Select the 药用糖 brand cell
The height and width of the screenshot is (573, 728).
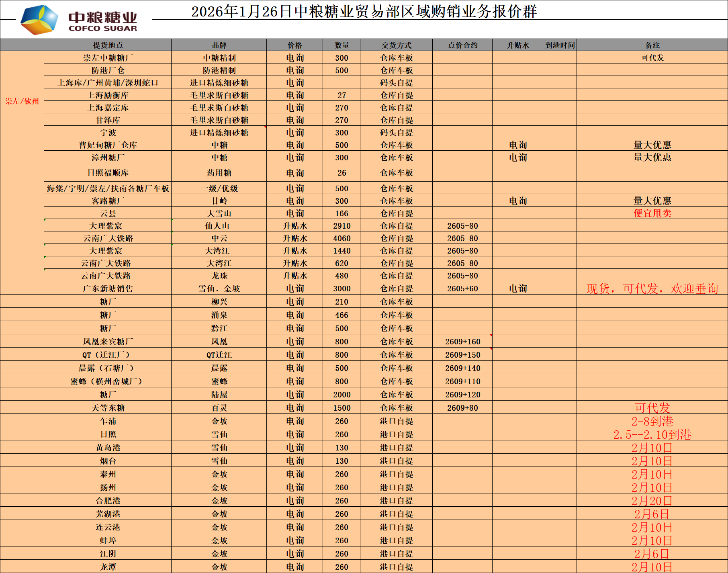pos(219,173)
